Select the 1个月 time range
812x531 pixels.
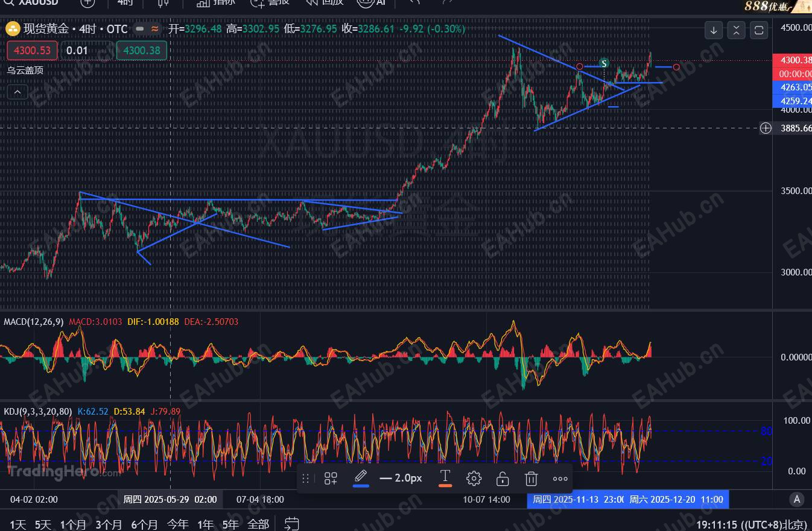pos(74,524)
